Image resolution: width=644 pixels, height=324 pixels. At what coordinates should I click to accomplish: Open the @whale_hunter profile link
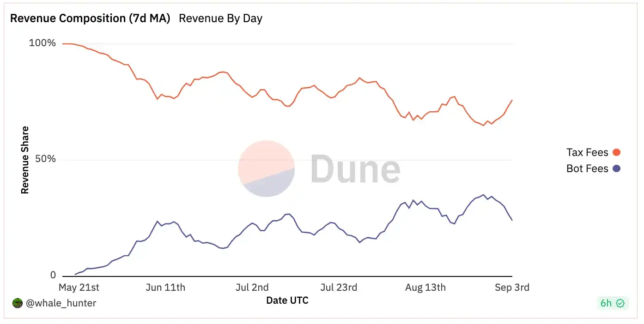click(61, 303)
